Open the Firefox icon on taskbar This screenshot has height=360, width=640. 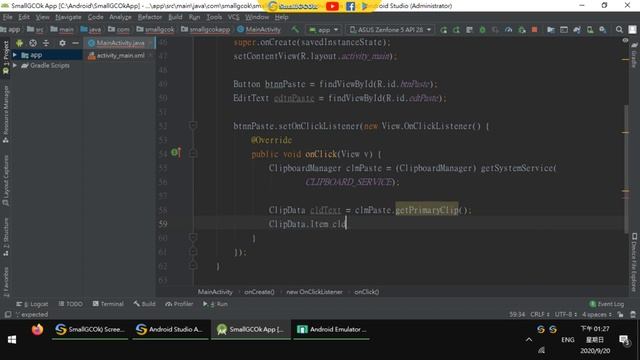click(37, 329)
